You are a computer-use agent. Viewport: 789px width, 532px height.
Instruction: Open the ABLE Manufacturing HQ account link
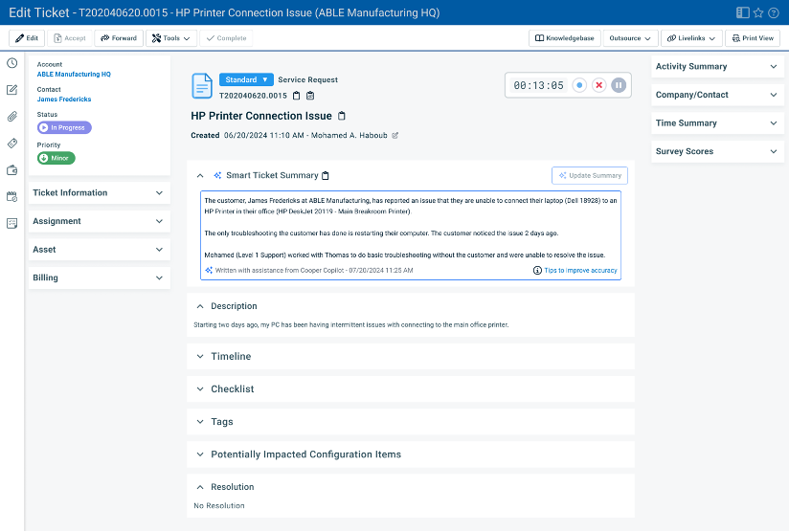pyautogui.click(x=74, y=74)
